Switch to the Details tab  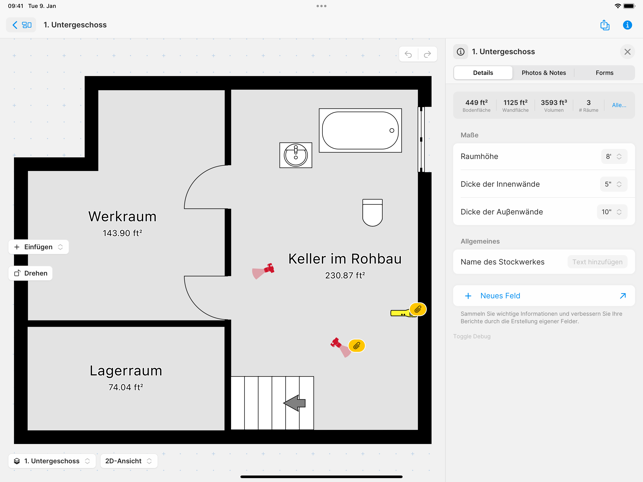click(483, 73)
